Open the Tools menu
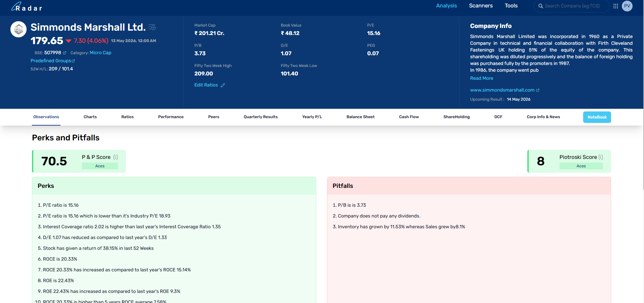Viewport: 644px width, 303px height. pos(511,6)
